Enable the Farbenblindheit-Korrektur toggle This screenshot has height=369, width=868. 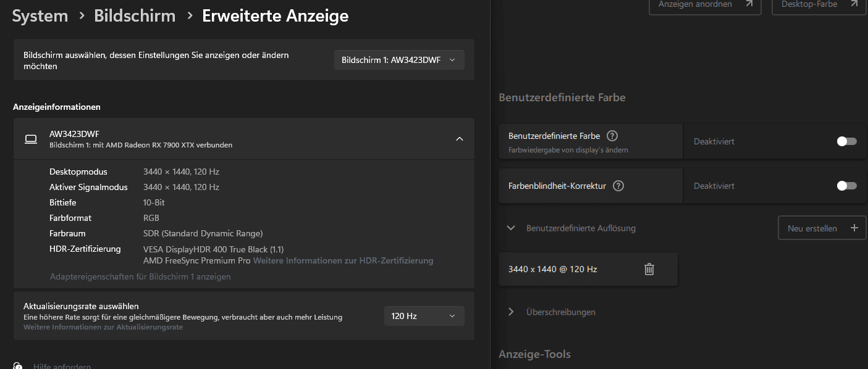[x=847, y=186]
